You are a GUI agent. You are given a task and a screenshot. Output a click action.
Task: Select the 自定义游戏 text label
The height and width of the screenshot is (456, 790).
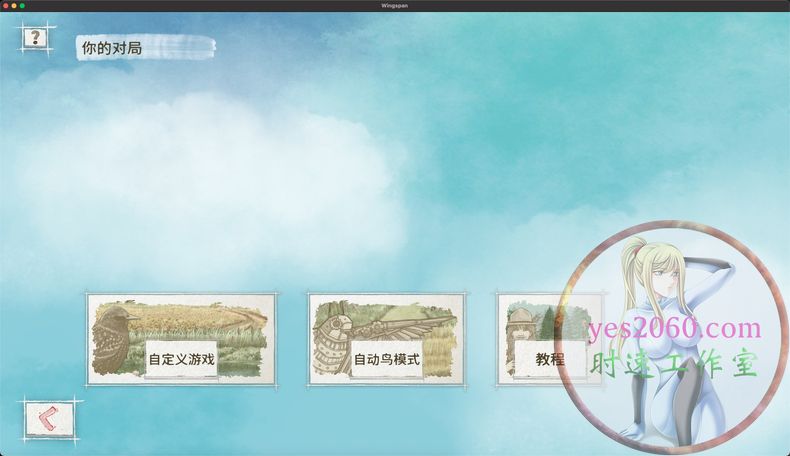click(181, 358)
